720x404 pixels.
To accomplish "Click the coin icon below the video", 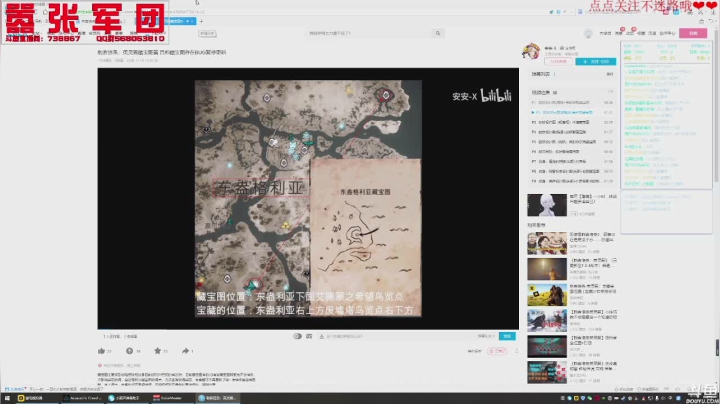I will tap(129, 351).
